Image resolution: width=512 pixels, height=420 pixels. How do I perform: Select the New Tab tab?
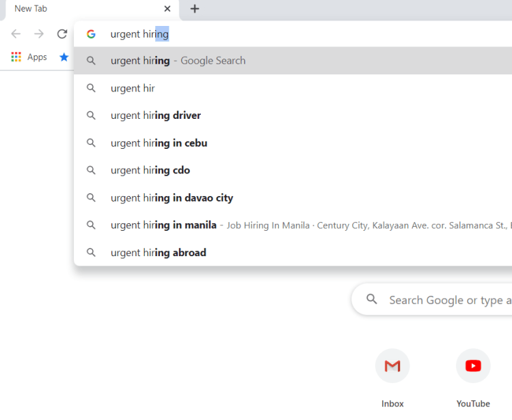82,9
